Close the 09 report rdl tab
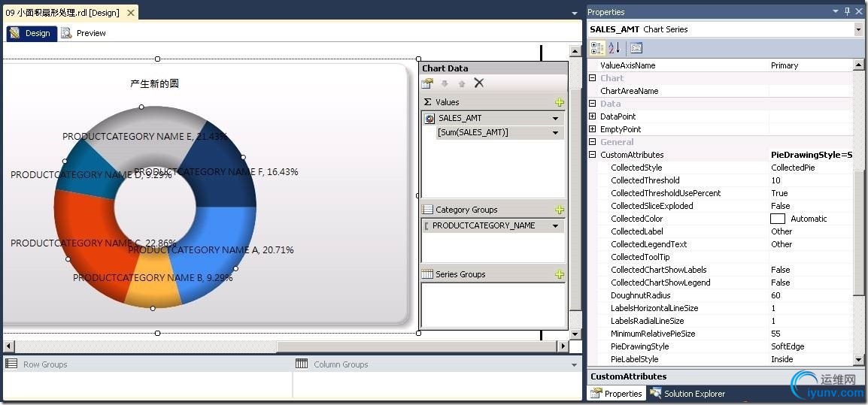Screen dimensions: 868x405 (130, 12)
